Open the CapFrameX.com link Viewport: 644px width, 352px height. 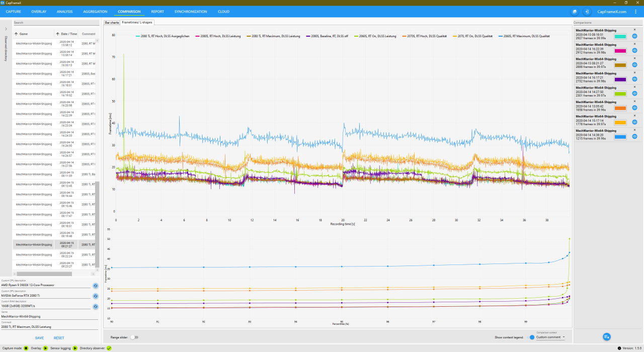611,12
